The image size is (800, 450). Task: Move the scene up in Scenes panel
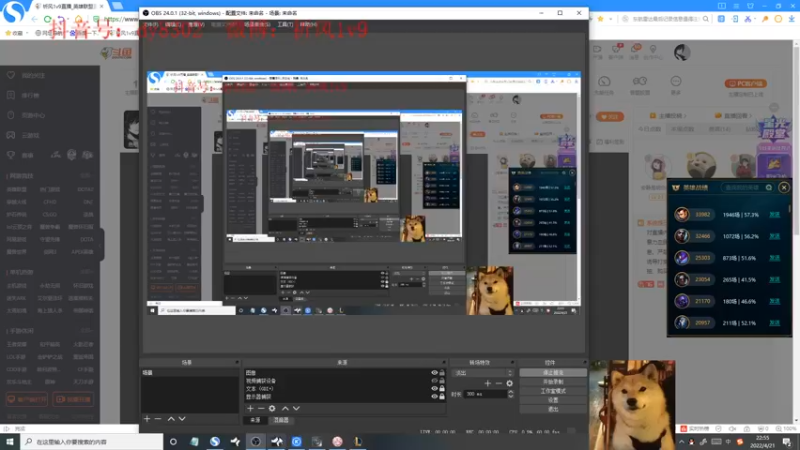tap(171, 419)
